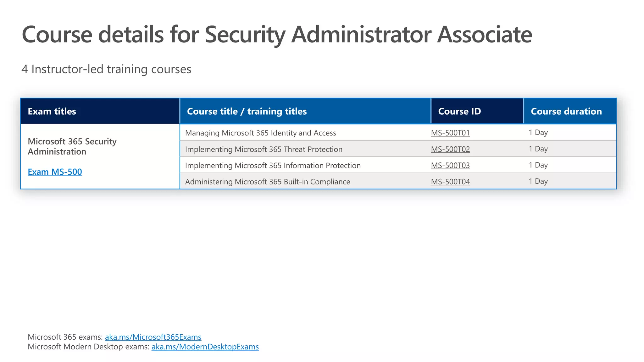Click '1 Day' in the MS-500T03 row

[x=538, y=165]
